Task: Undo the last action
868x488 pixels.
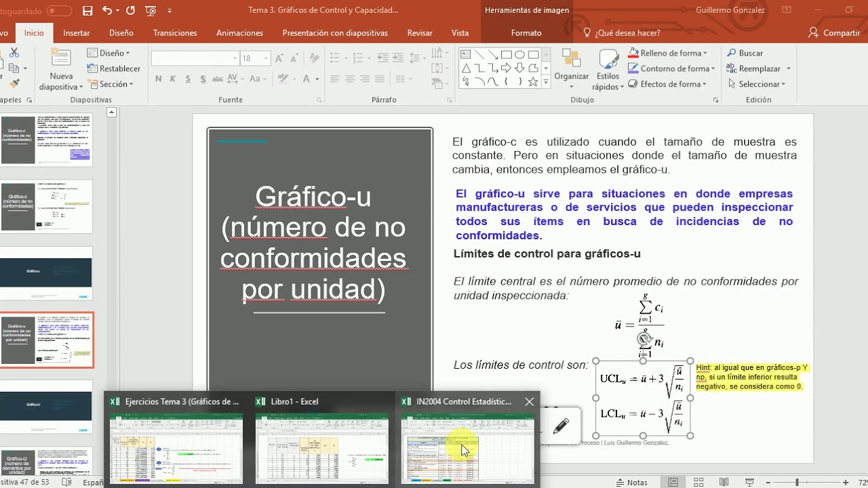Action: [106, 10]
